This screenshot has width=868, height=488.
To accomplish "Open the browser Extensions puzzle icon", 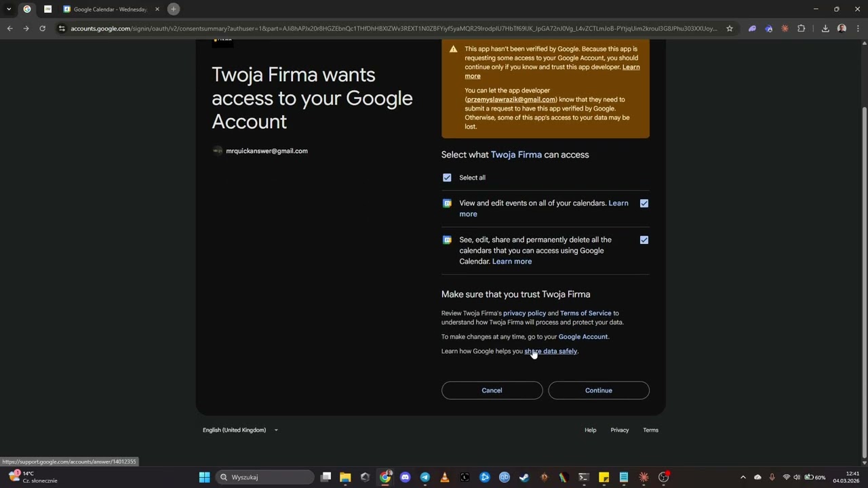I will [802, 28].
